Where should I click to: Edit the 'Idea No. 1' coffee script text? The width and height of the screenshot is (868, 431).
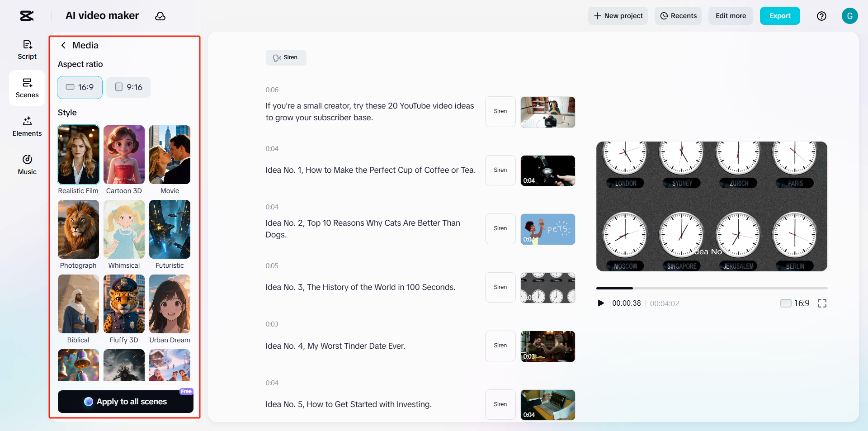[x=370, y=170]
